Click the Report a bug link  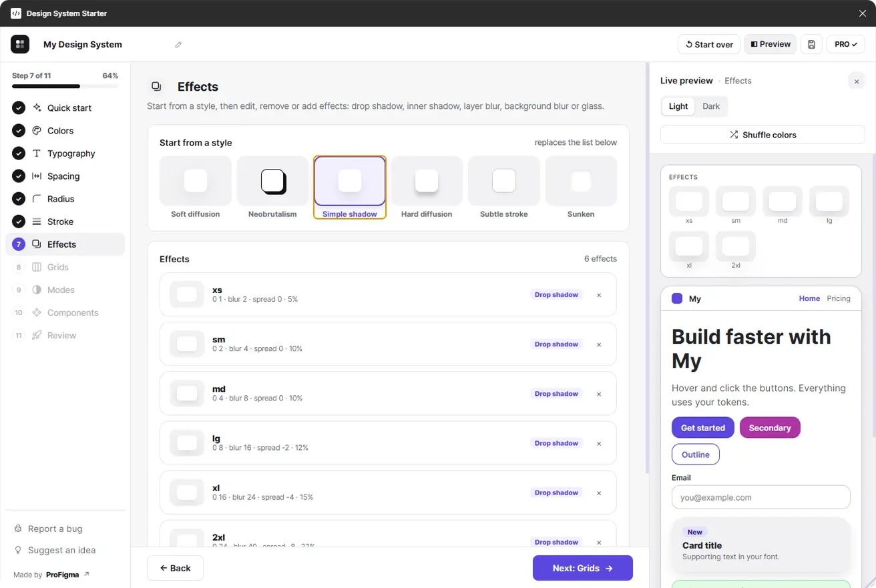tap(48, 529)
